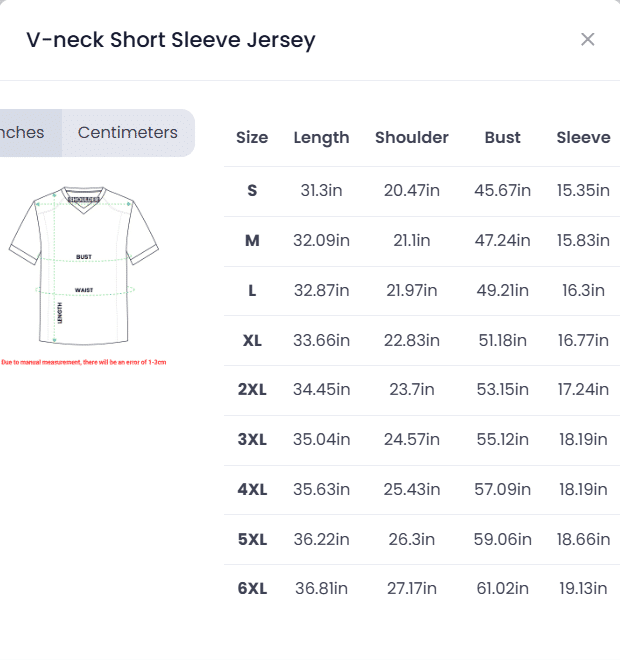Click the red manual measurement error note

(84, 362)
